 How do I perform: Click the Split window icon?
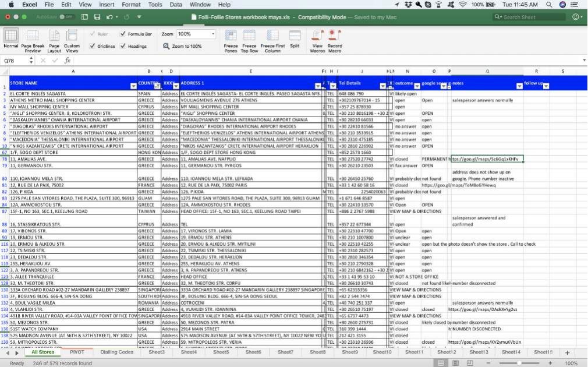[x=295, y=39]
